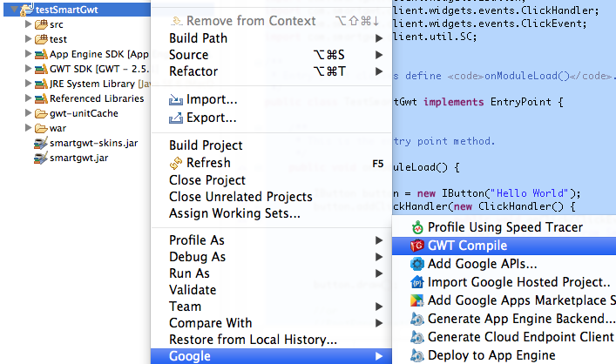616x364 pixels.
Task: Click the Export menu icon
Action: 176,118
